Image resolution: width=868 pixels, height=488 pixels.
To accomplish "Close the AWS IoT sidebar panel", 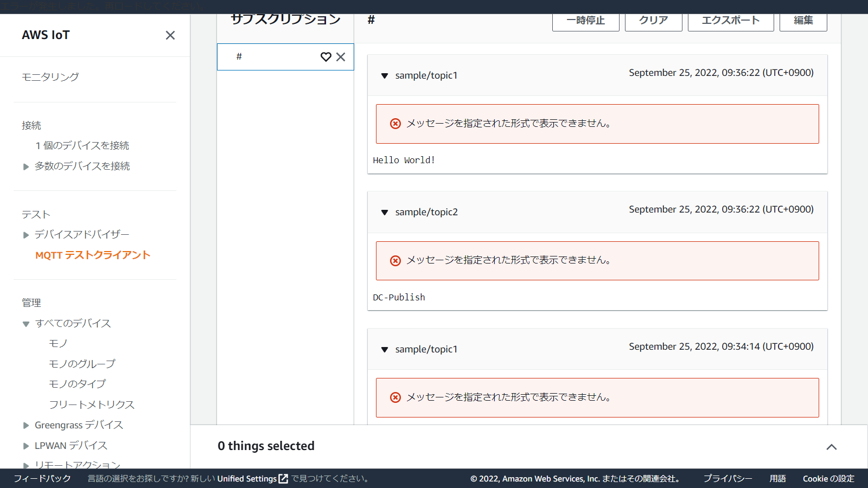I will click(170, 35).
